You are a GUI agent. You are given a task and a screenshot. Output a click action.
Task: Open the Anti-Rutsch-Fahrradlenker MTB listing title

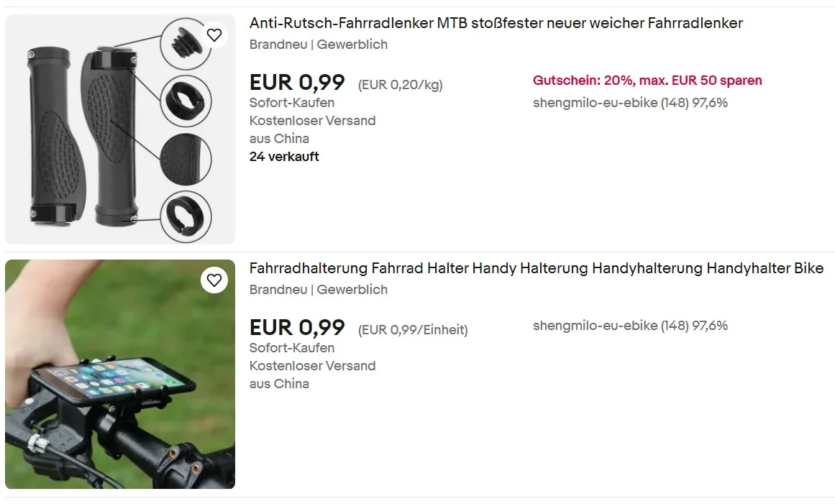(x=496, y=23)
